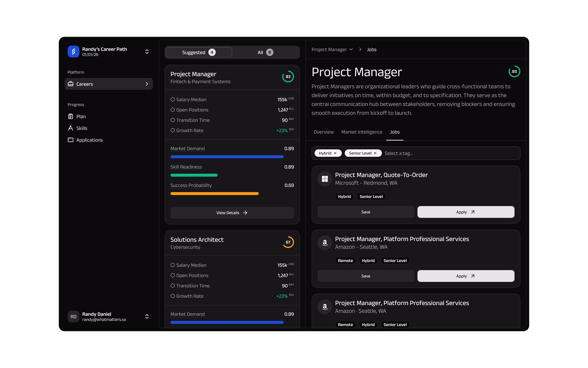Click the RD avatar in sidebar footer
The width and height of the screenshot is (588, 368).
point(73,316)
